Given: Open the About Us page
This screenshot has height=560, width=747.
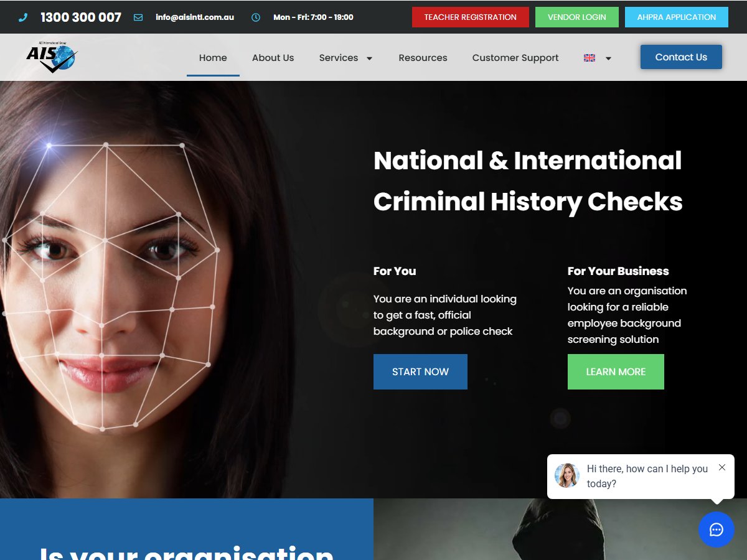Looking at the screenshot, I should tap(273, 58).
